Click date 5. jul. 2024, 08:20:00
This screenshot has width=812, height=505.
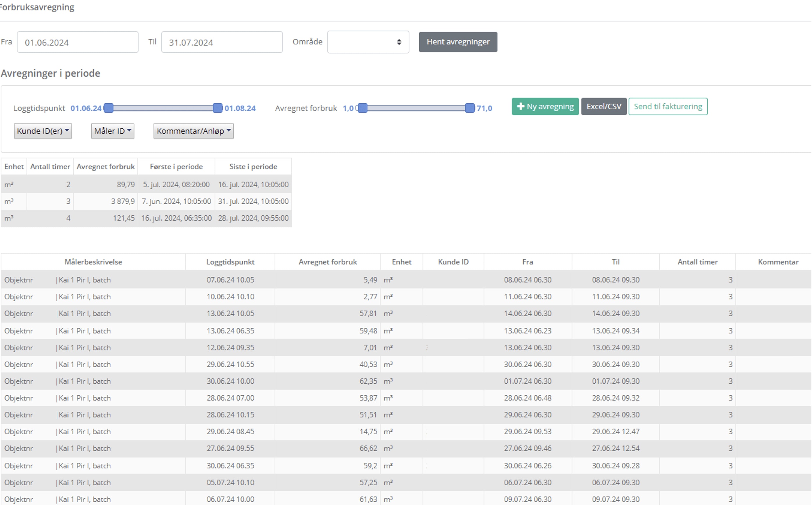tap(176, 184)
